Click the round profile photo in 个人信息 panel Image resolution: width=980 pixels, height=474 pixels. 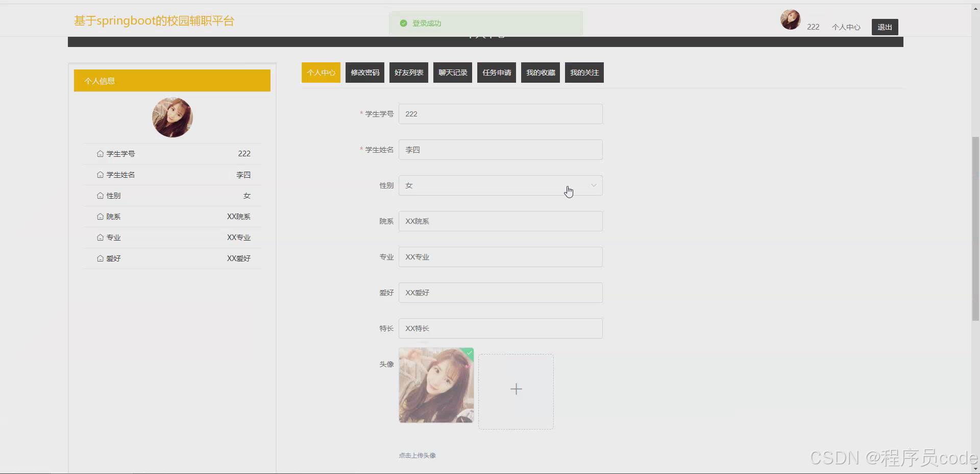point(173,117)
